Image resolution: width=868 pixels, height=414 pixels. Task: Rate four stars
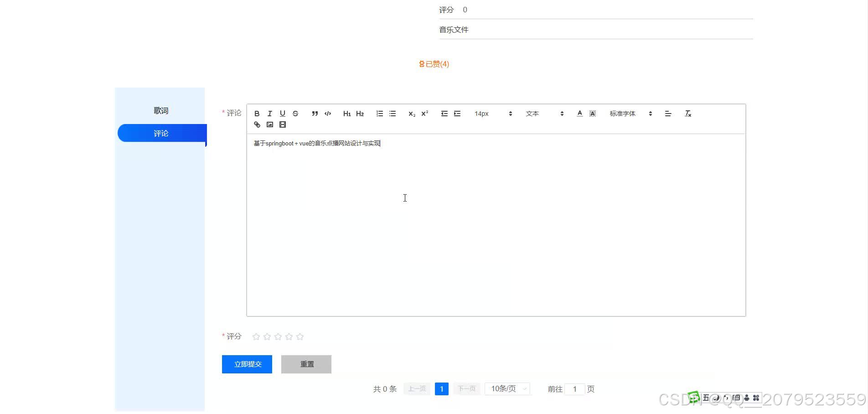coord(289,336)
